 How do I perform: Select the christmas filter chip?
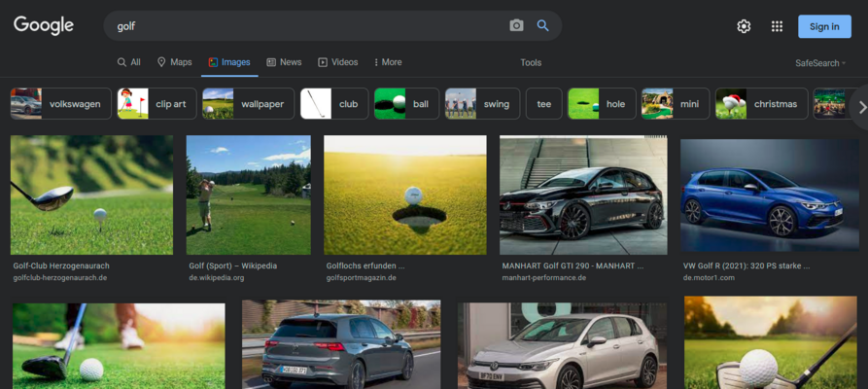(x=761, y=104)
